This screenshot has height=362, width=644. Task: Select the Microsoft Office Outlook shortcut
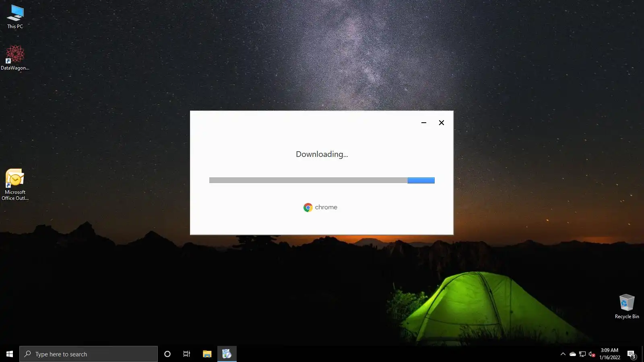[x=15, y=185]
